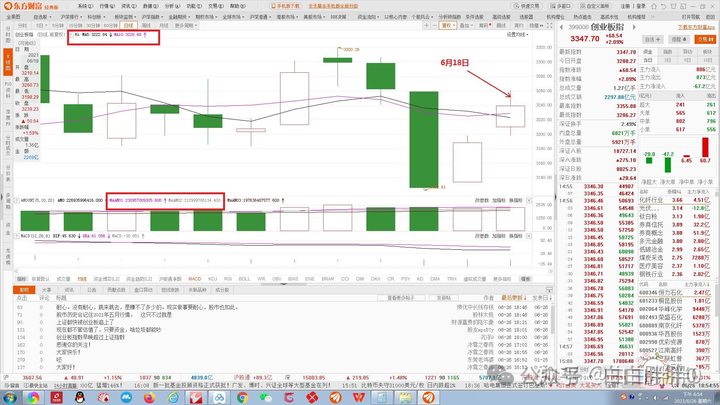Open 分价表 in left sidebar
720x405 pixels.
[x=8, y=174]
